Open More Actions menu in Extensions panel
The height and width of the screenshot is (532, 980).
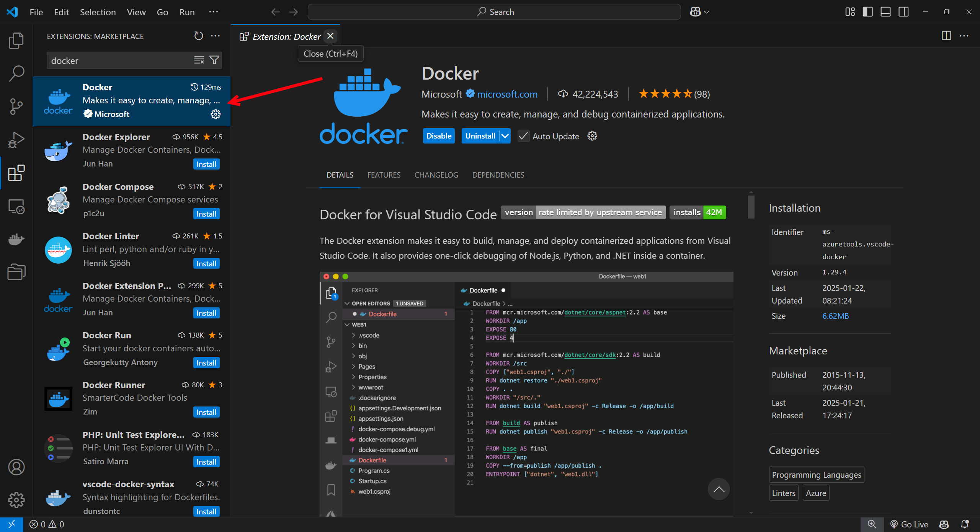(215, 36)
